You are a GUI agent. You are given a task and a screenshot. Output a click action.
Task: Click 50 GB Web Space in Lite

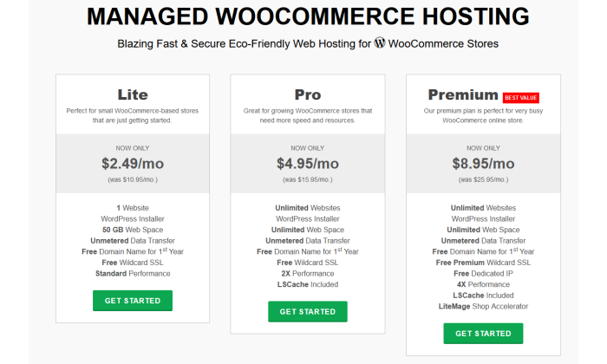(133, 230)
